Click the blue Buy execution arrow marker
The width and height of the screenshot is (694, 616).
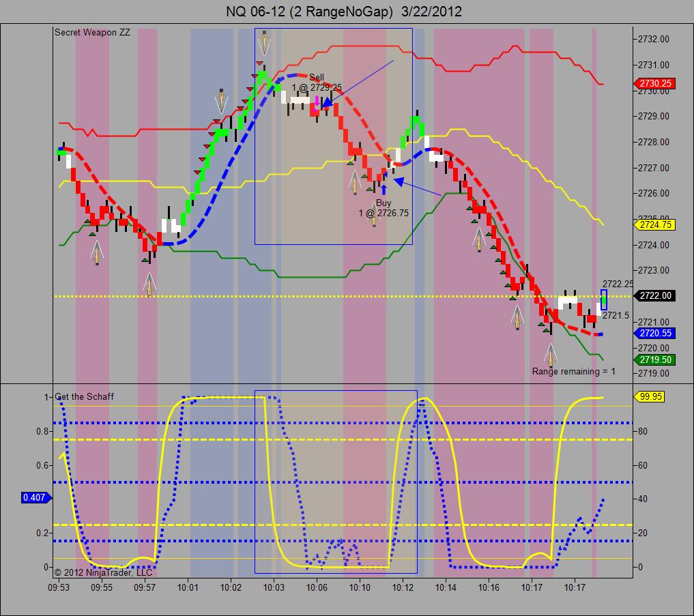[x=384, y=190]
